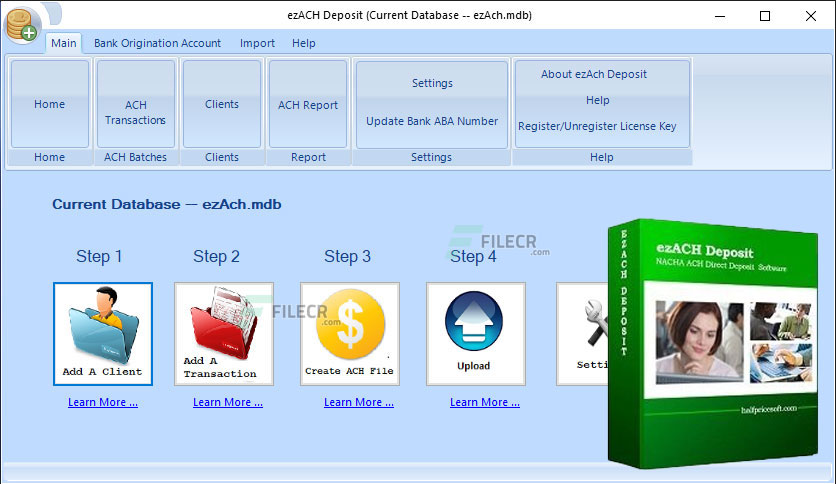
Task: Open the Clients ribbon button
Action: pyautogui.click(x=222, y=104)
